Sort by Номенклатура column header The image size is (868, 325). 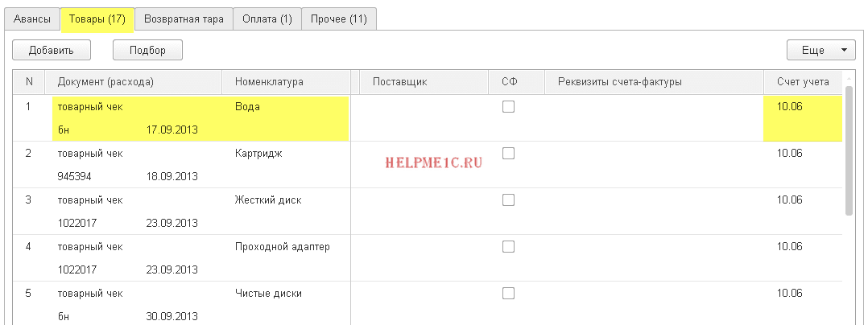click(269, 81)
